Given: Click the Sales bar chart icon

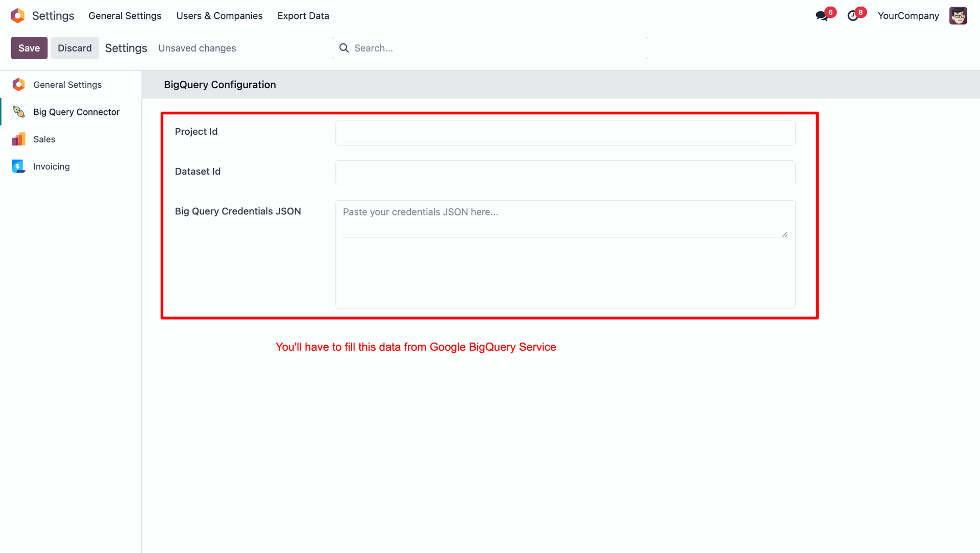Looking at the screenshot, I should [19, 139].
